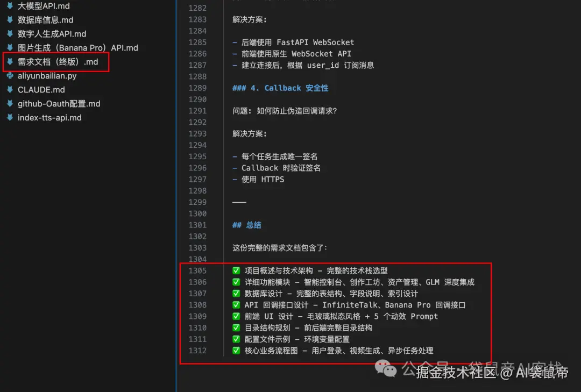Image resolution: width=581 pixels, height=392 pixels.
Task: Select 需求文档（终版）.md file
Action: 58,62
